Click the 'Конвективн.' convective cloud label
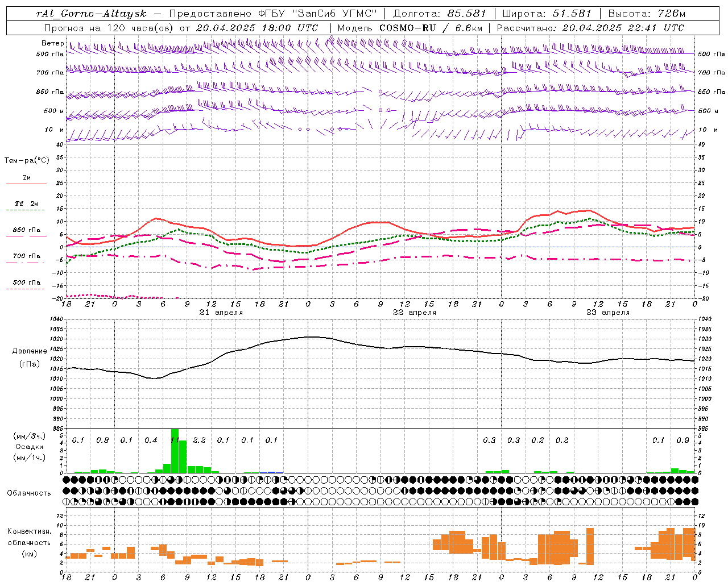 pos(29,531)
